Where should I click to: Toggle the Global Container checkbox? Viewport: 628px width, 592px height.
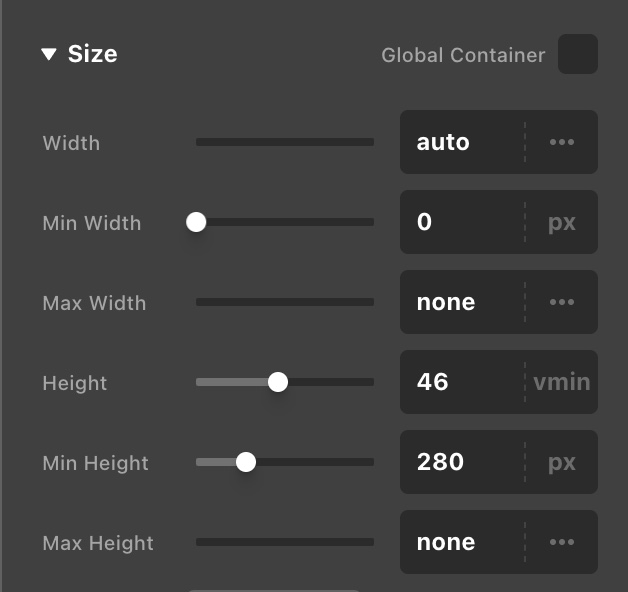point(578,54)
